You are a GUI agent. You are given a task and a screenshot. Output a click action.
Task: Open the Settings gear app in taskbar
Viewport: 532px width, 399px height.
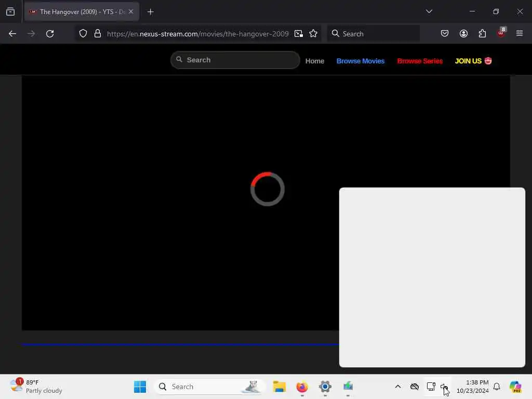[x=325, y=387]
